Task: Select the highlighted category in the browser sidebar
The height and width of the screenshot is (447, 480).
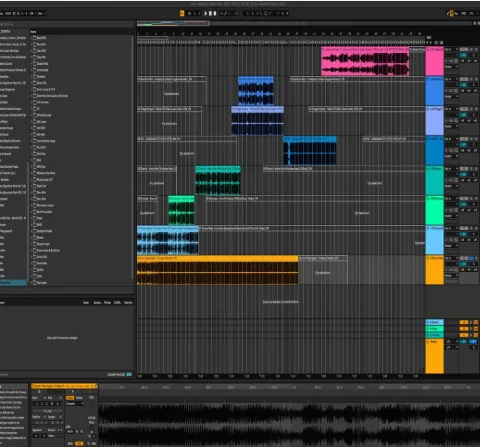Action: (13, 282)
